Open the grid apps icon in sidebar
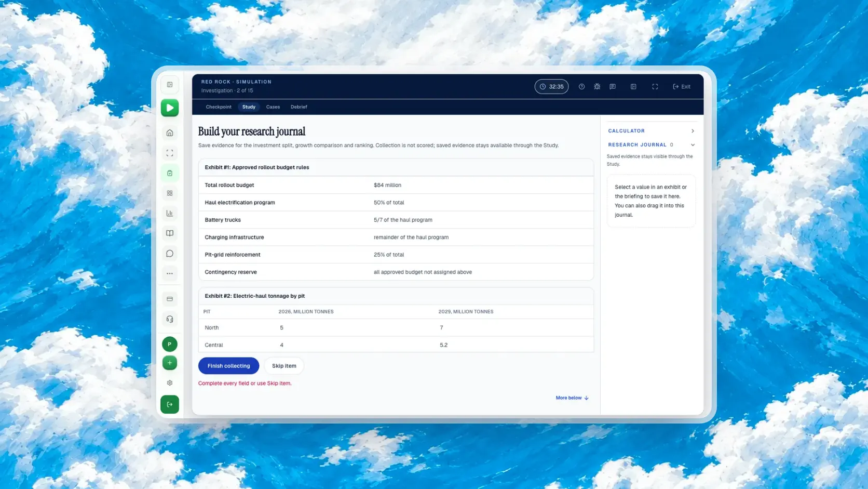 pos(170,193)
